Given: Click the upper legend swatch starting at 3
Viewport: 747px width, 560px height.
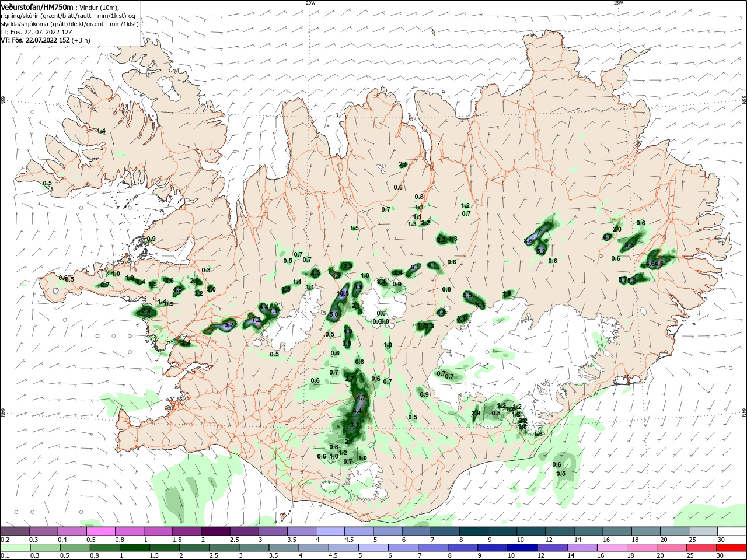Looking at the screenshot, I should 273,531.
